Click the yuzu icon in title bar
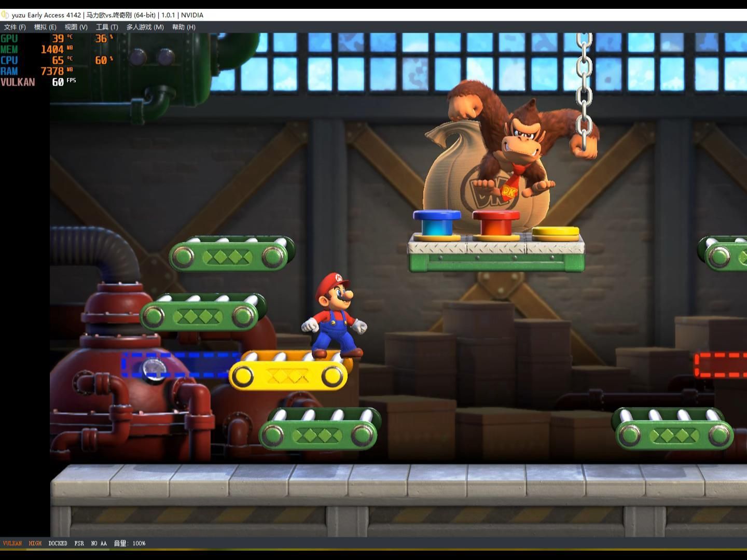Image resolution: width=747 pixels, height=560 pixels. (5, 15)
